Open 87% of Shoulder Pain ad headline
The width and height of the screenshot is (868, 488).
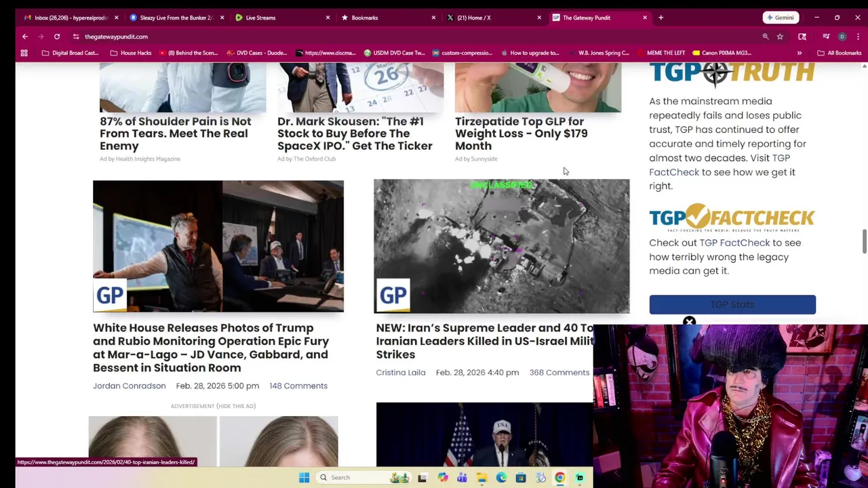176,134
